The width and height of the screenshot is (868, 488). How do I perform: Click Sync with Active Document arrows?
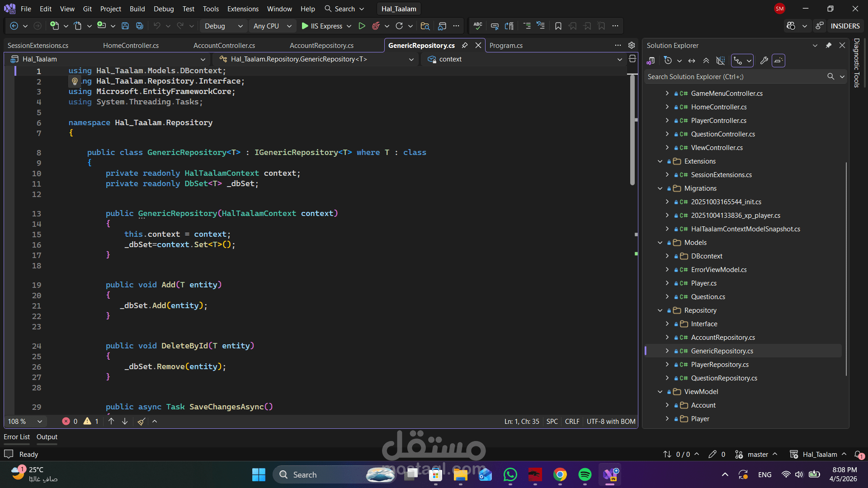coord(692,61)
